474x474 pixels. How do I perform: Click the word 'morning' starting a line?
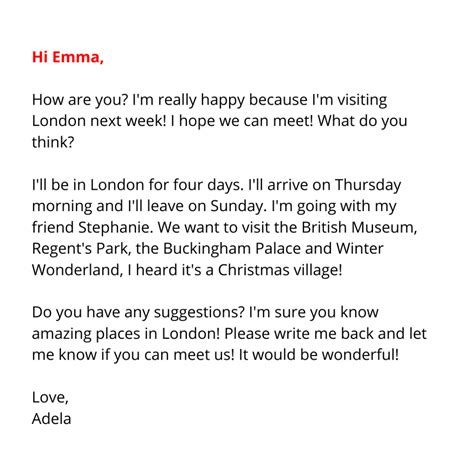[62, 207]
